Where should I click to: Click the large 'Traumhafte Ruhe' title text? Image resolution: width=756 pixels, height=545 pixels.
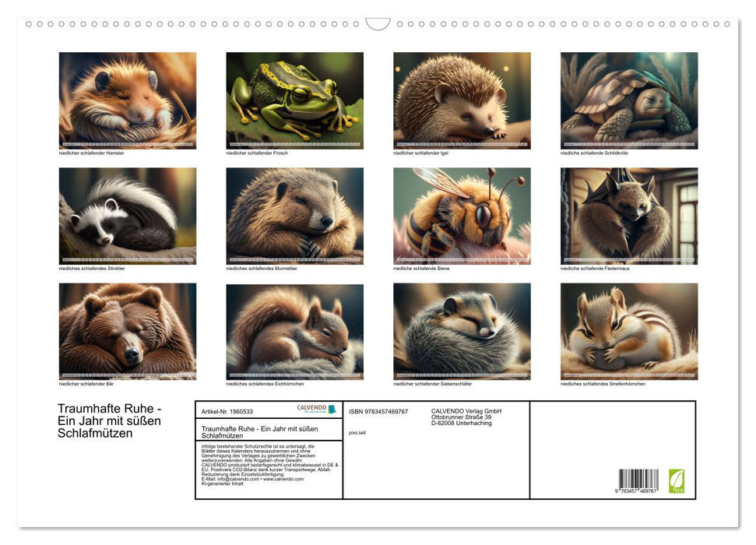click(109, 421)
